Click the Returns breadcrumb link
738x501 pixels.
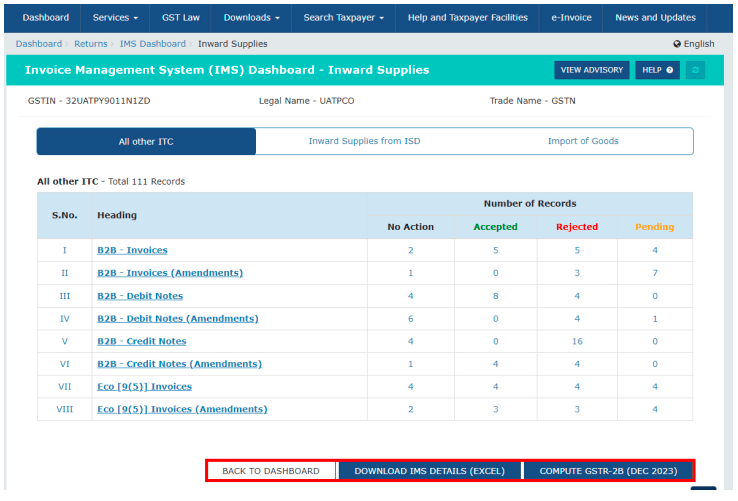tap(91, 44)
